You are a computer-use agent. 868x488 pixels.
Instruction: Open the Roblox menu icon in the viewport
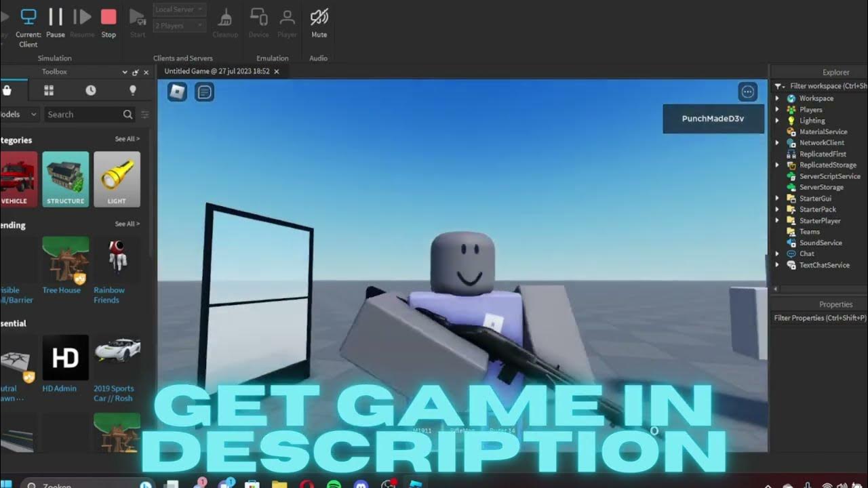point(177,91)
